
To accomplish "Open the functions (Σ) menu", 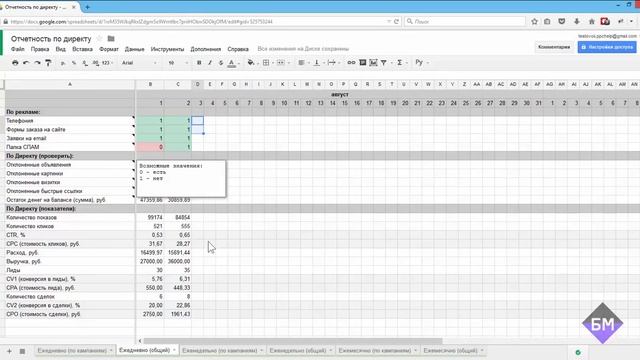I will 401,63.
